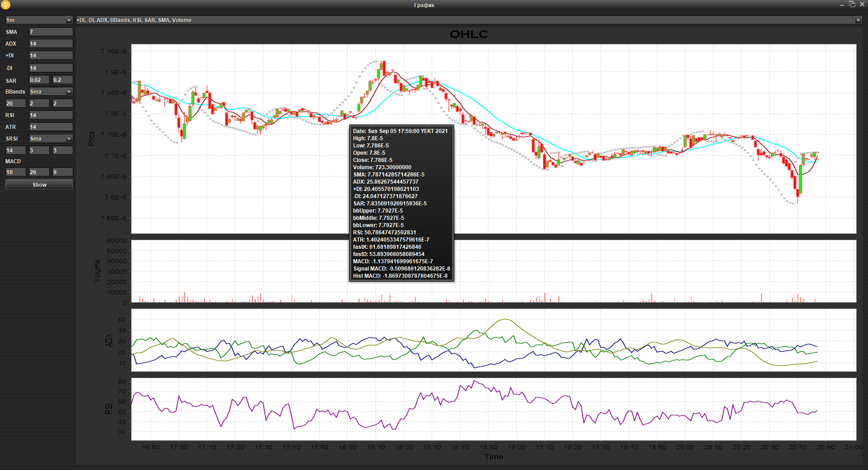This screenshot has height=470, width=868.
Task: Click the MACD slow period 26 field
Action: (x=39, y=172)
